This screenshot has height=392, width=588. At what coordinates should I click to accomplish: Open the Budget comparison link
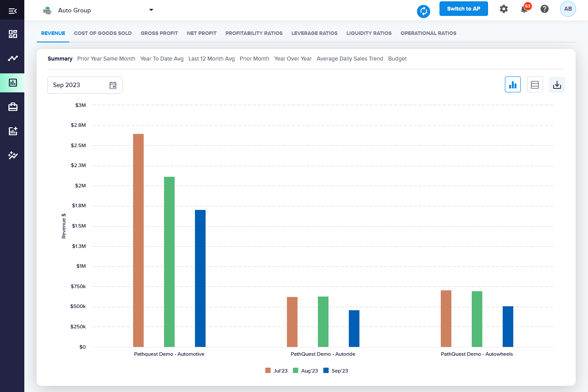[397, 59]
